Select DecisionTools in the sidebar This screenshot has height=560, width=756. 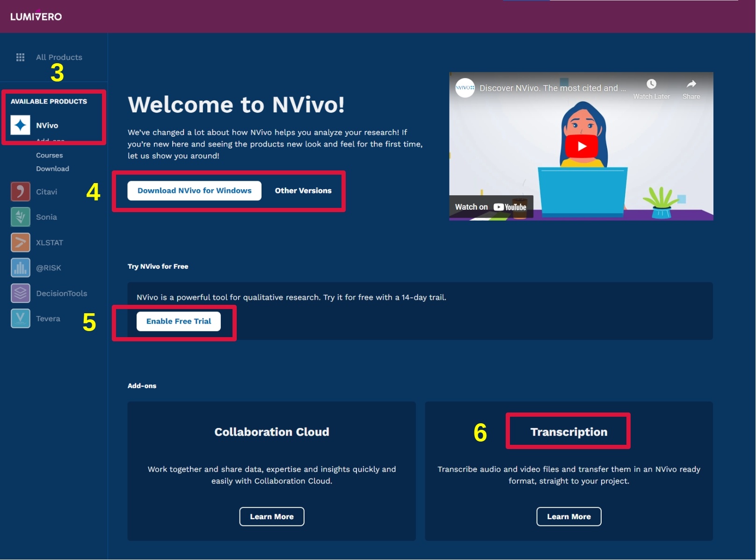[x=62, y=293]
